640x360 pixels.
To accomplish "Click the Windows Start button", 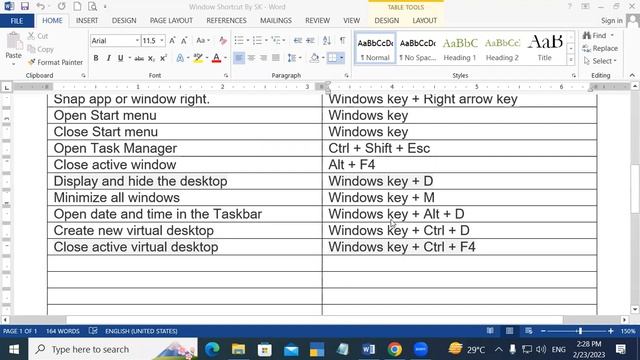I will click(x=14, y=349).
